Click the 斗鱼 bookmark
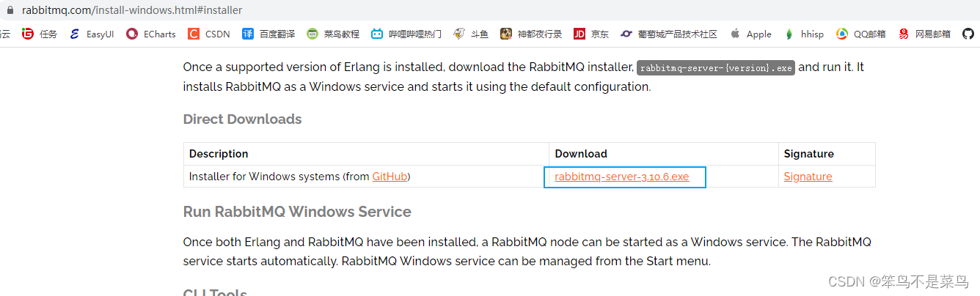This screenshot has width=980, height=296. (x=471, y=34)
